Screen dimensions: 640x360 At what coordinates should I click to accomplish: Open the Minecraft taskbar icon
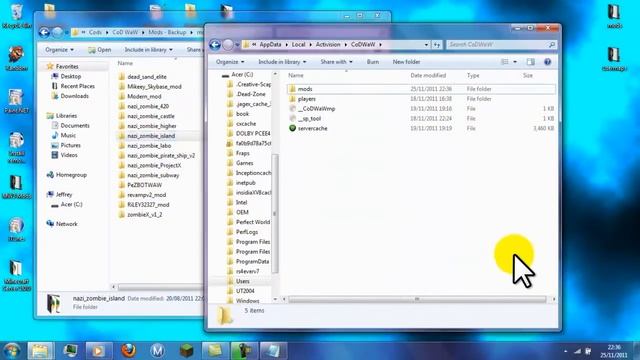pos(187,351)
